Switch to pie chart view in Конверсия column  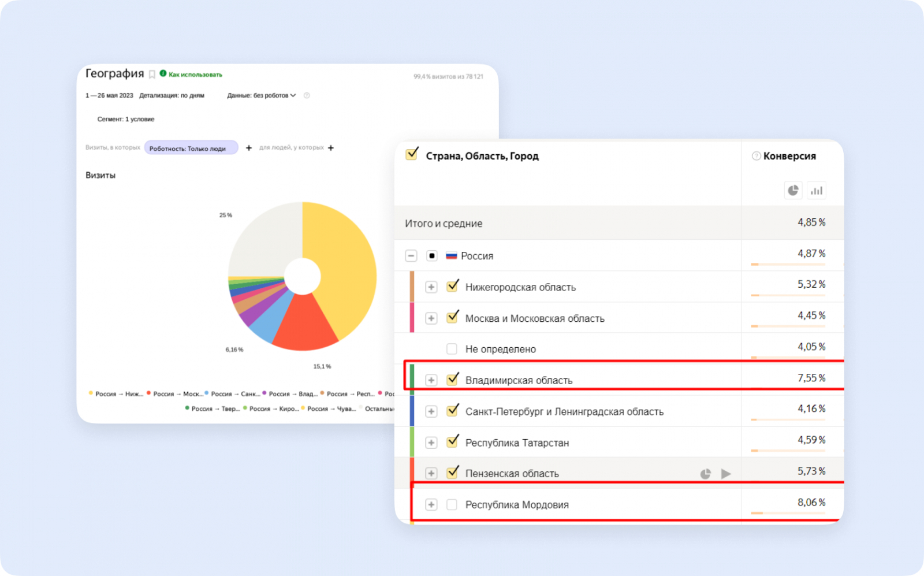(793, 190)
